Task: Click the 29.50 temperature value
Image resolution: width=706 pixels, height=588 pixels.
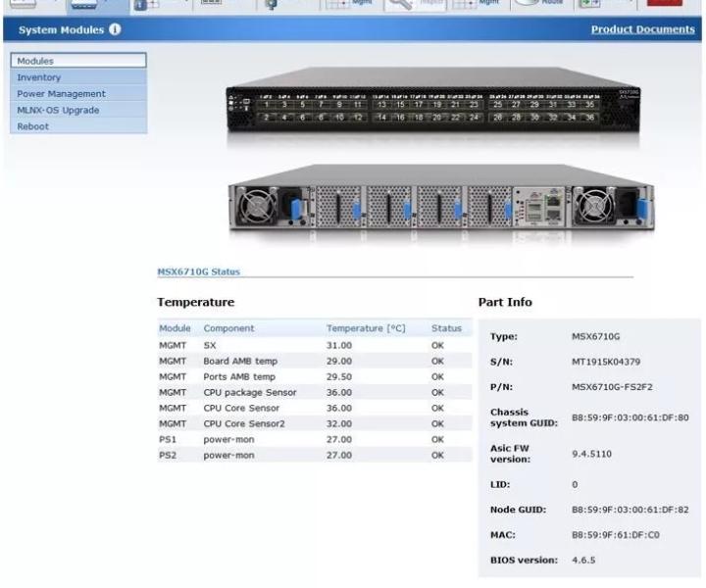Action: pyautogui.click(x=339, y=377)
